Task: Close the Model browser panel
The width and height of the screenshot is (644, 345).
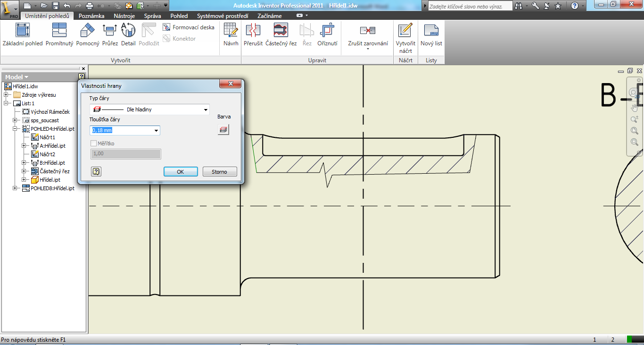Action: coord(83,68)
